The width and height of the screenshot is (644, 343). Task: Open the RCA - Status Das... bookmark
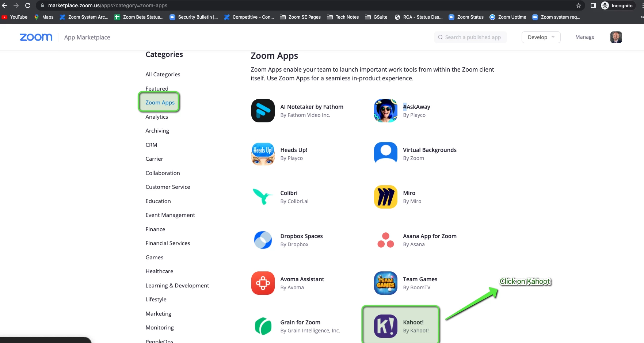(419, 17)
